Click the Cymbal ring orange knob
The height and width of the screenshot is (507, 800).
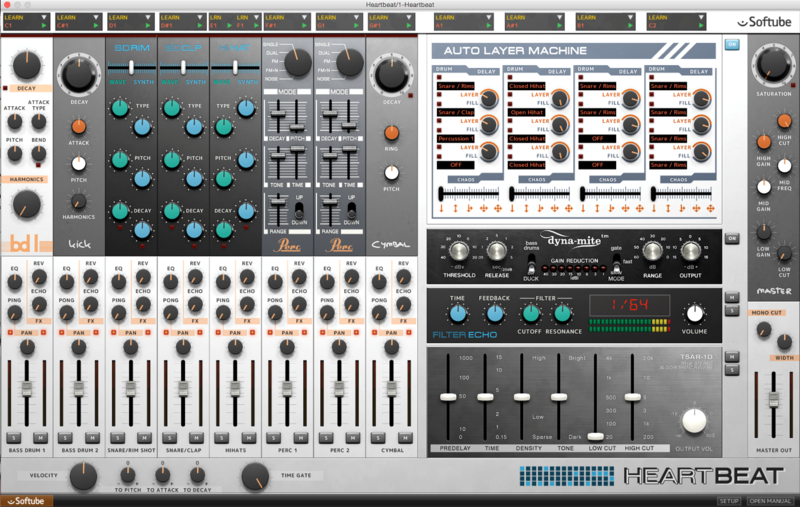[391, 133]
